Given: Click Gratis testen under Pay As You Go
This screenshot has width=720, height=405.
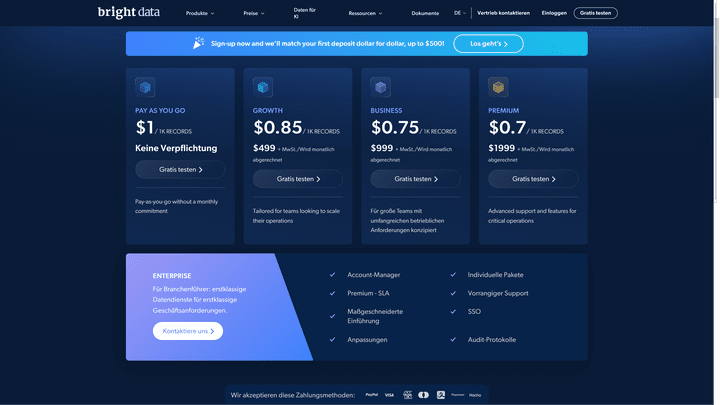Looking at the screenshot, I should [180, 169].
